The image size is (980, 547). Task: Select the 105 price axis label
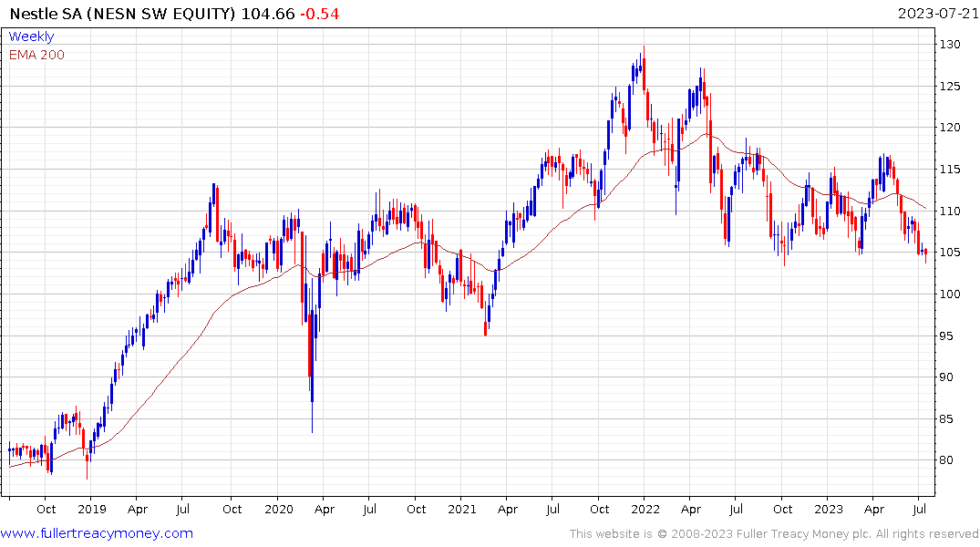950,253
